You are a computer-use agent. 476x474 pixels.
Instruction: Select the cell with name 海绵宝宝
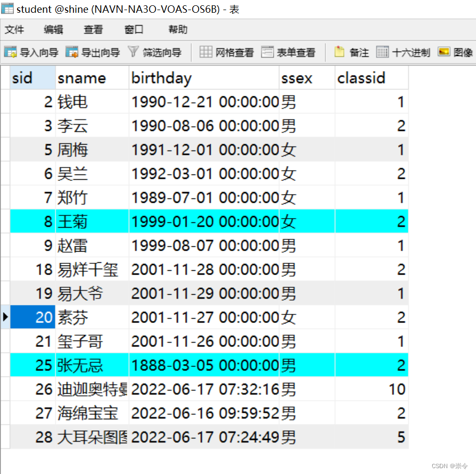[92, 413]
